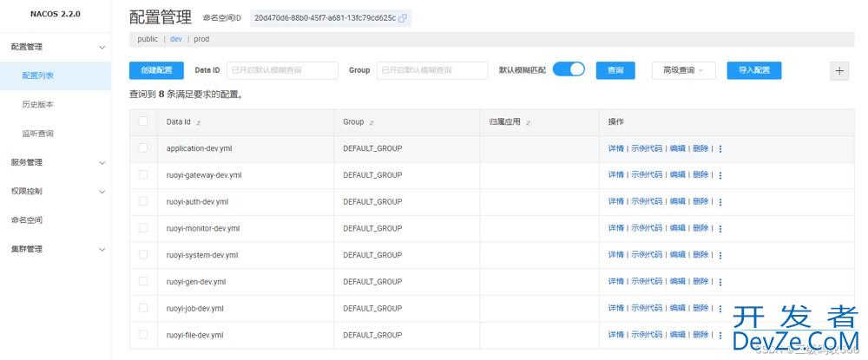Open 详情 for ruoyi-system-dev.yml
The image size is (868, 360).
[616, 254]
